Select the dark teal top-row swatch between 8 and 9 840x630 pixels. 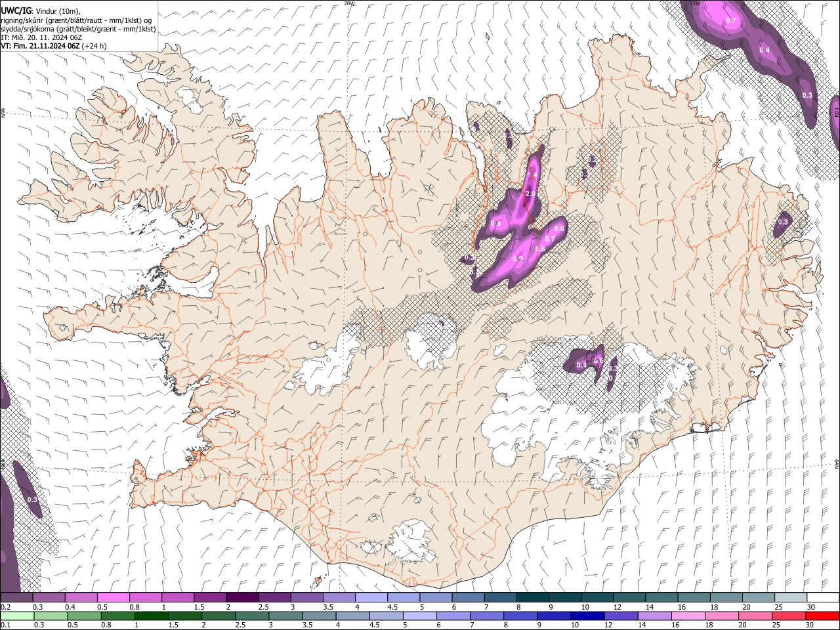pos(533,598)
